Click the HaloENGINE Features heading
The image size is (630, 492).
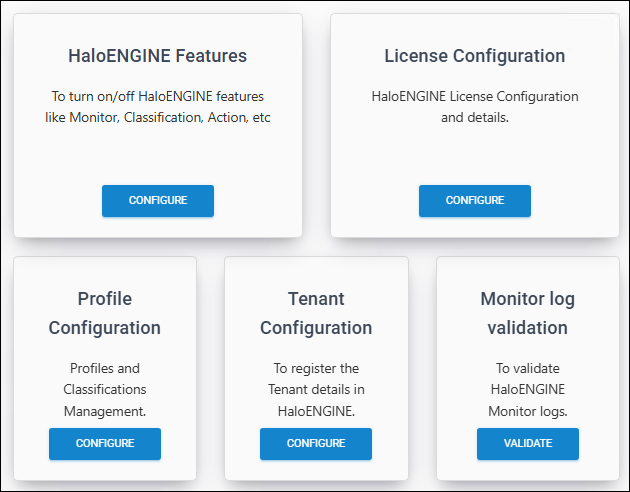158,55
